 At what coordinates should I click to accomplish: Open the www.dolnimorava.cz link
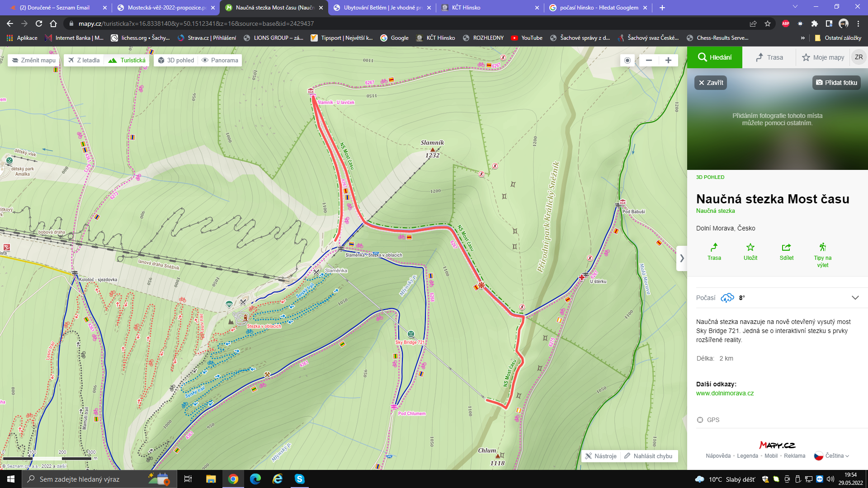point(725,393)
